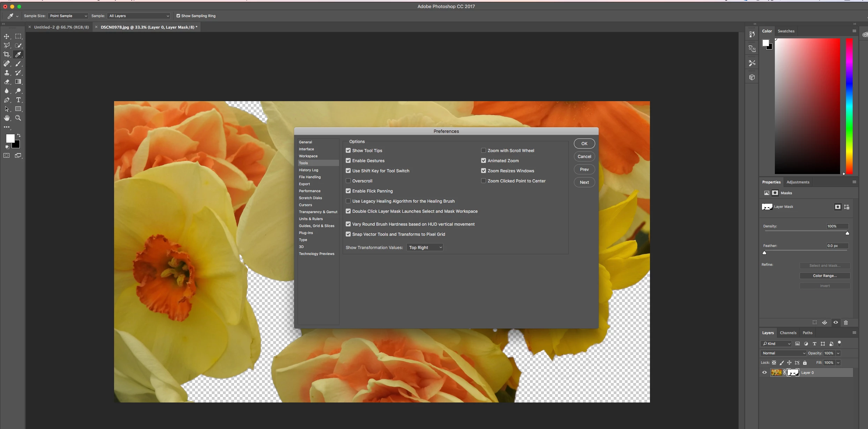The image size is (868, 429).
Task: Open the Sample Size dropdown
Action: click(x=68, y=16)
